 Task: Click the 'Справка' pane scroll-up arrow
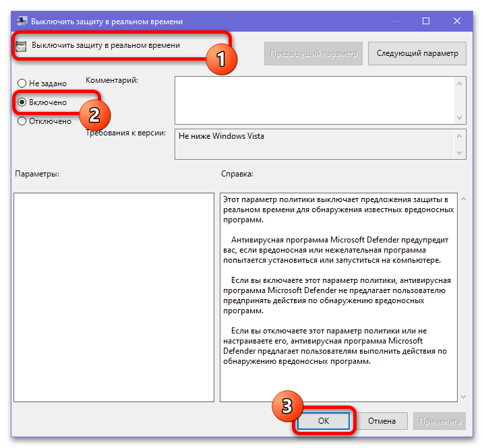(463, 199)
